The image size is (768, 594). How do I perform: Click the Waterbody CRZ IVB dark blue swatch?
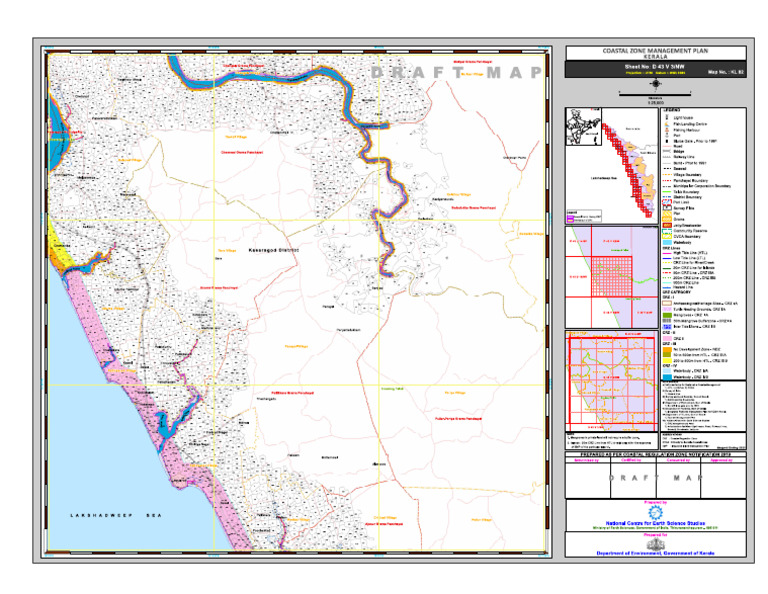click(667, 378)
